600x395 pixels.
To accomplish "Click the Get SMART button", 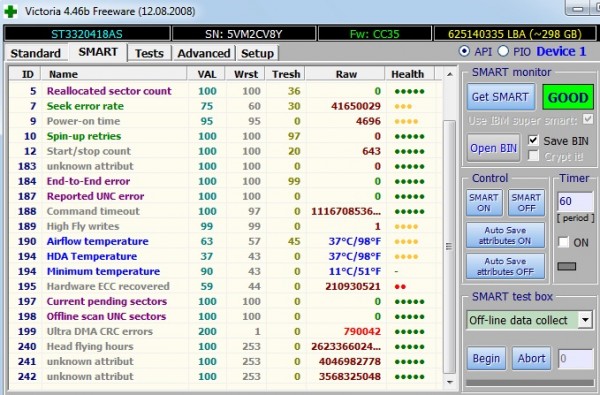I will 500,97.
